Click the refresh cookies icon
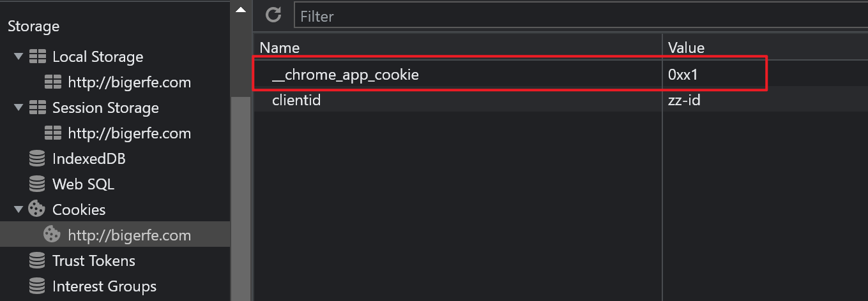The width and height of the screenshot is (868, 301). 273,15
